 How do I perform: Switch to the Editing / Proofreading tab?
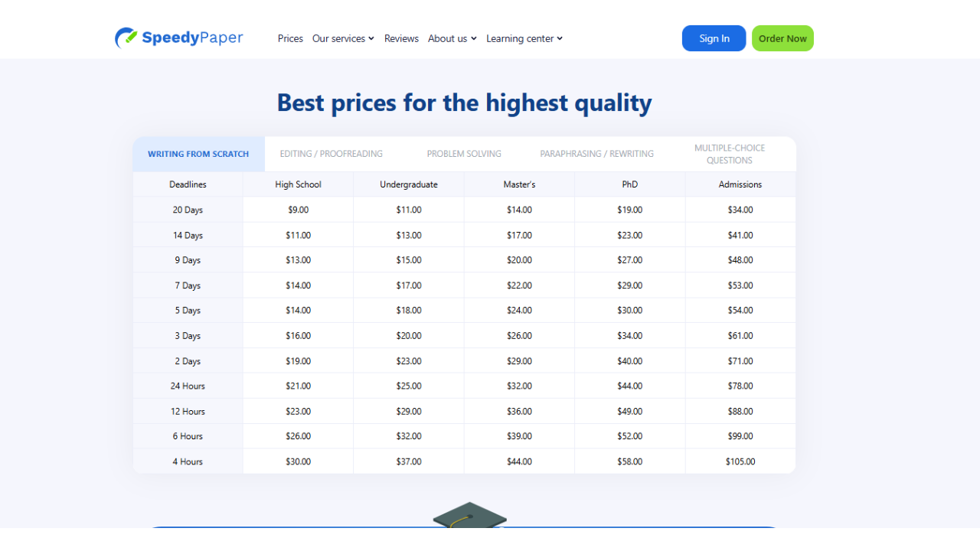pos(331,154)
